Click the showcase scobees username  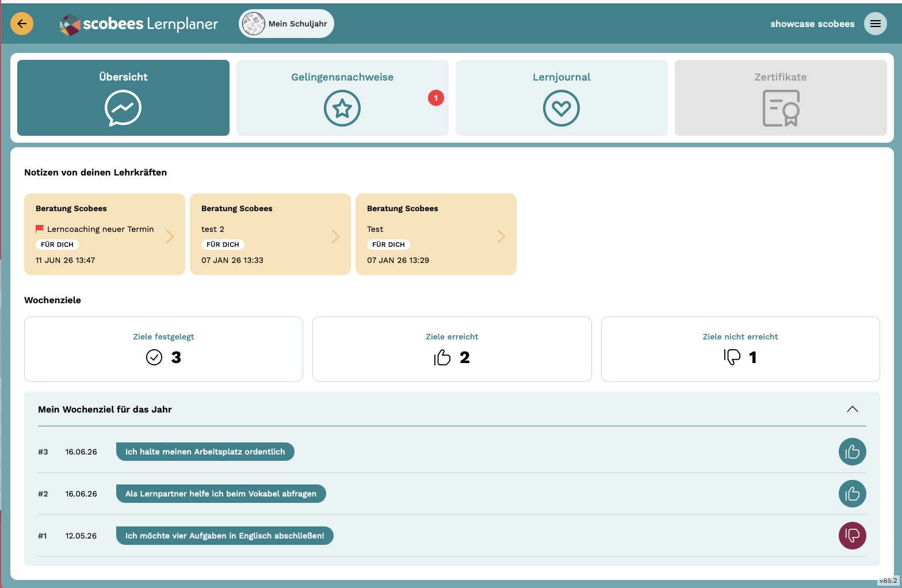(x=812, y=24)
